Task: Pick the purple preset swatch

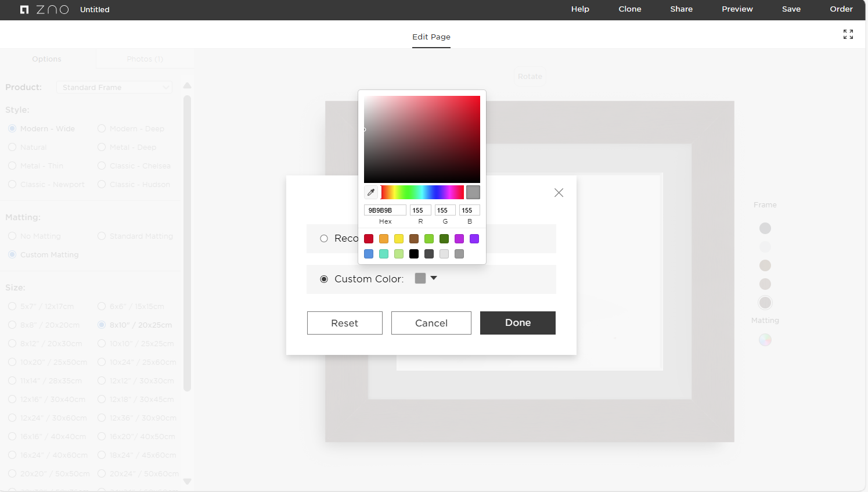Action: [474, 239]
